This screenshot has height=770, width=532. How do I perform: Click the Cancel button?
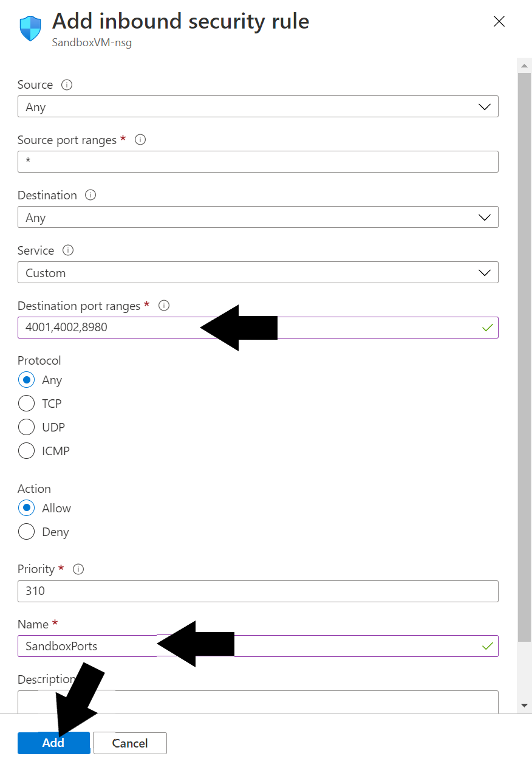pyautogui.click(x=130, y=743)
